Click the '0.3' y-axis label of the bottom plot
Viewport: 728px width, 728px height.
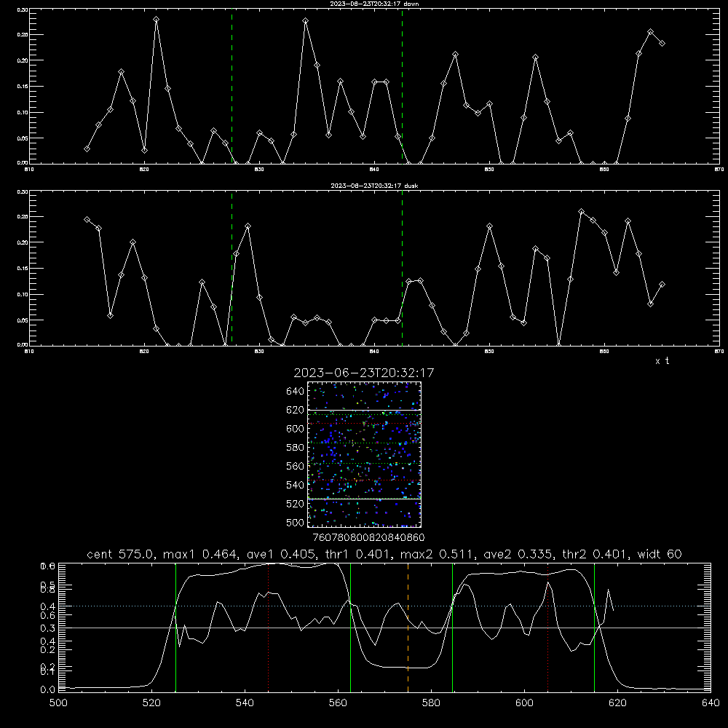(48, 628)
